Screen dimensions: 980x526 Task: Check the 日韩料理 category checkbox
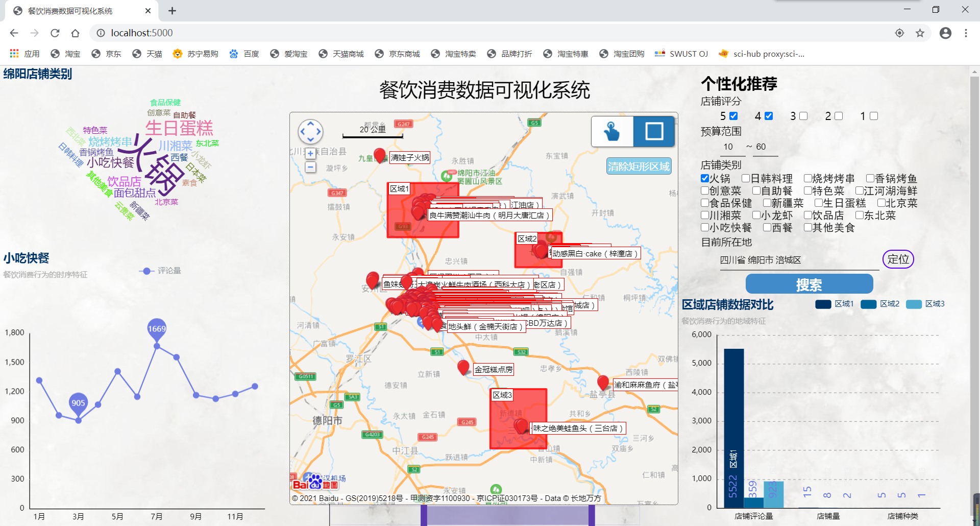[746, 178]
